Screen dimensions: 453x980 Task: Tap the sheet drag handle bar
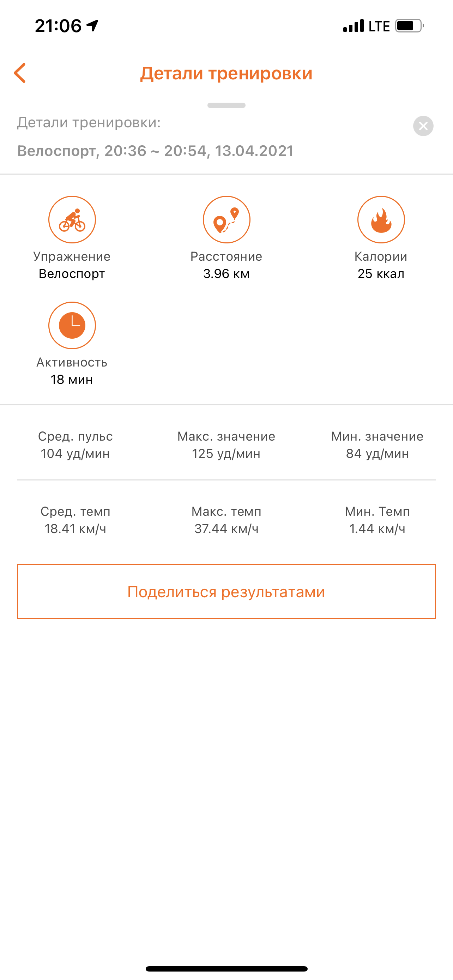tap(226, 105)
